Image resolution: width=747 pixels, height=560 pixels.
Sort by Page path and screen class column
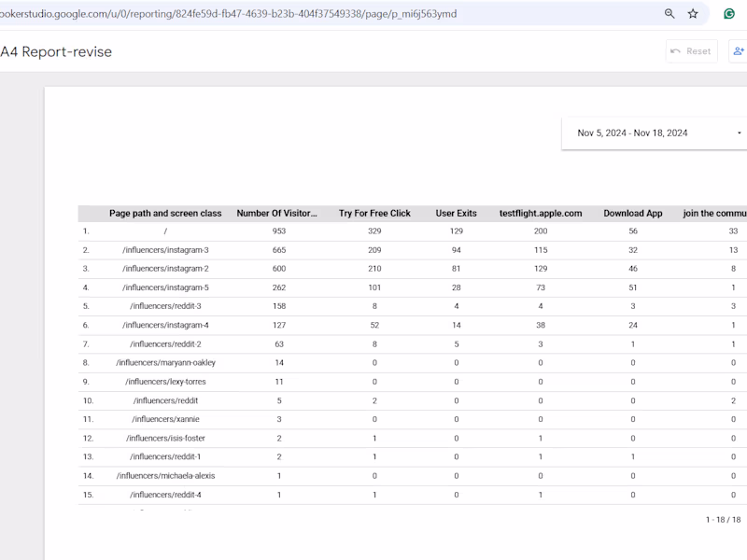[165, 214]
